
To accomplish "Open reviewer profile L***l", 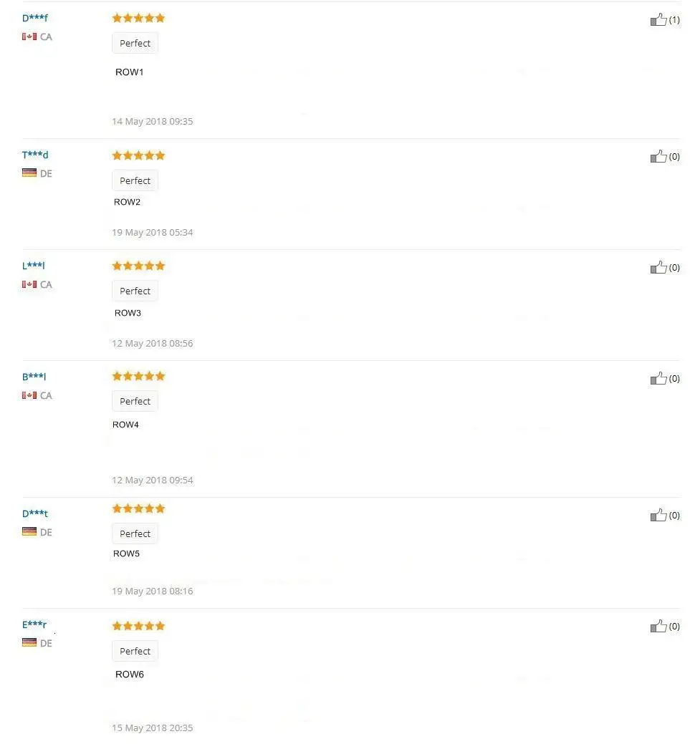I will pos(33,266).
